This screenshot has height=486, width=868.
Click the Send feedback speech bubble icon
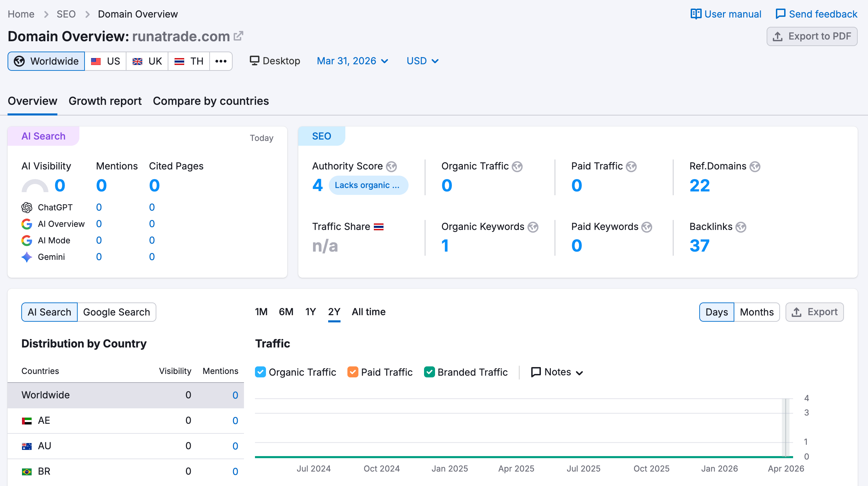coord(780,14)
